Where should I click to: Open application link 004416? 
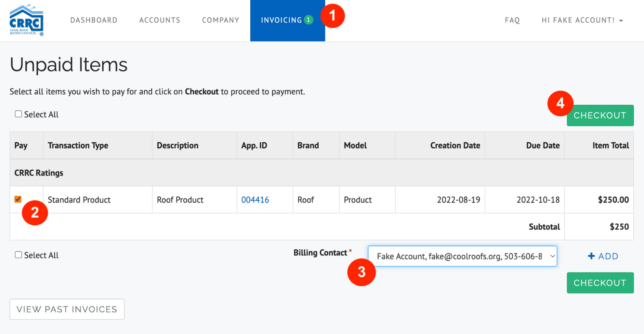click(255, 199)
